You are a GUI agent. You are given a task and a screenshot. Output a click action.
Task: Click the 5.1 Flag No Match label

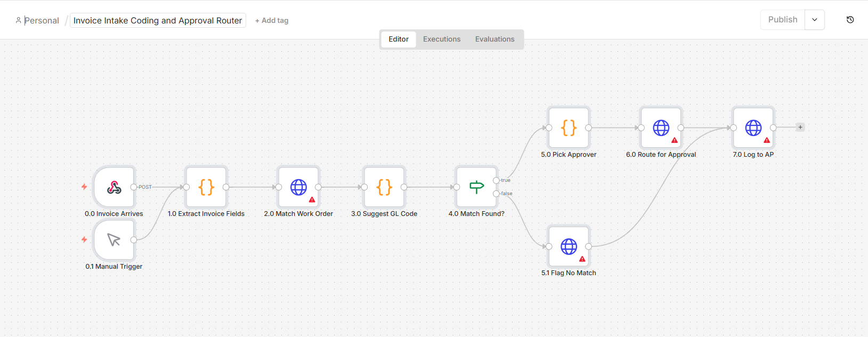click(x=569, y=273)
